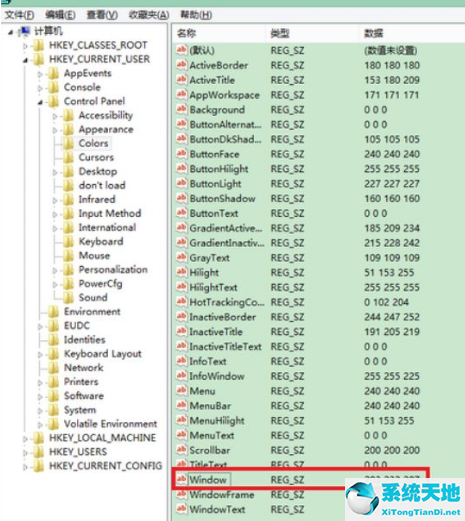
Task: Select the MenuHilight value name
Action: coord(217,421)
